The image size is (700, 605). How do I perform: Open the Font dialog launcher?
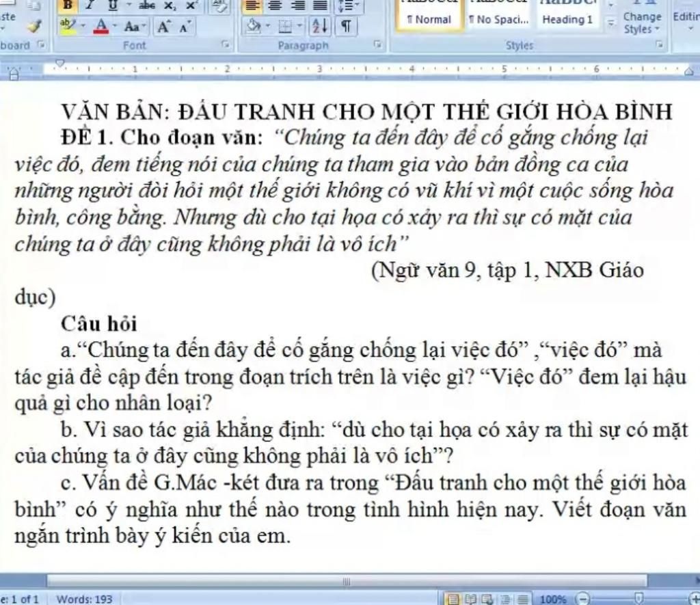pos(226,45)
